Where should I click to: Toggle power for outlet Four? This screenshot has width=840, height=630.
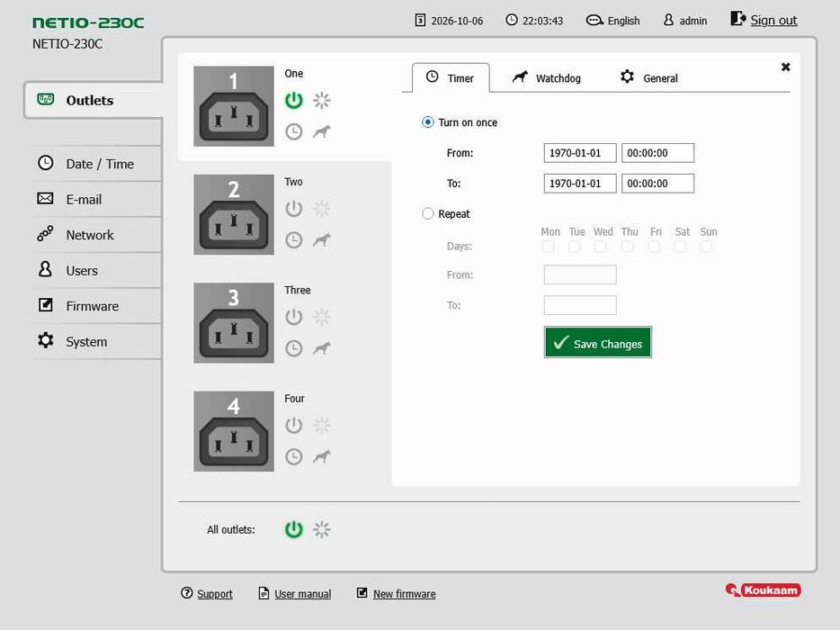point(293,425)
